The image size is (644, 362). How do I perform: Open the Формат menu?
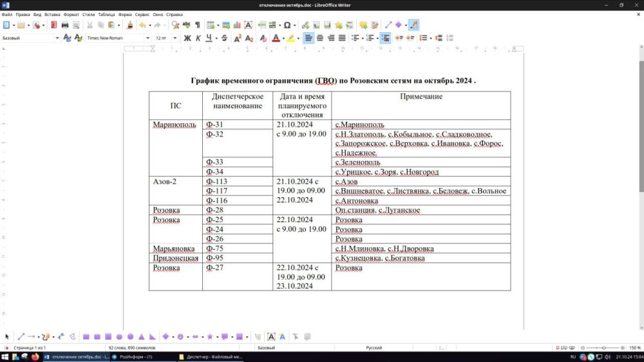(71, 14)
